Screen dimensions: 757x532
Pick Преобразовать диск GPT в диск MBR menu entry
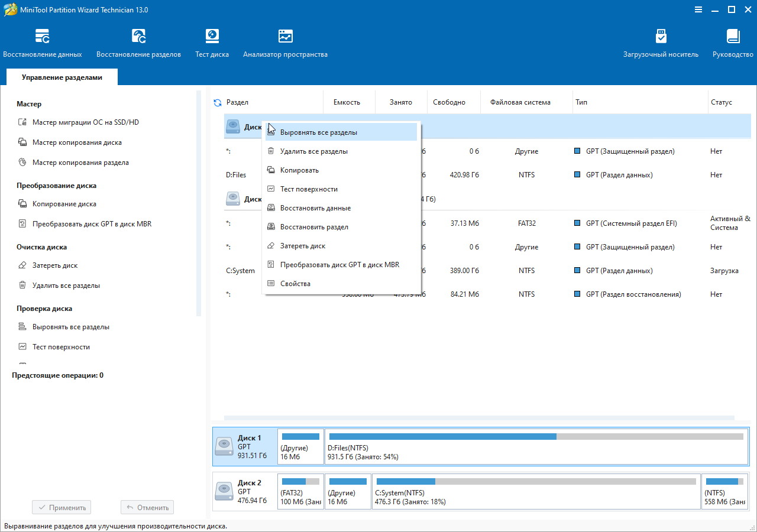pyautogui.click(x=339, y=265)
